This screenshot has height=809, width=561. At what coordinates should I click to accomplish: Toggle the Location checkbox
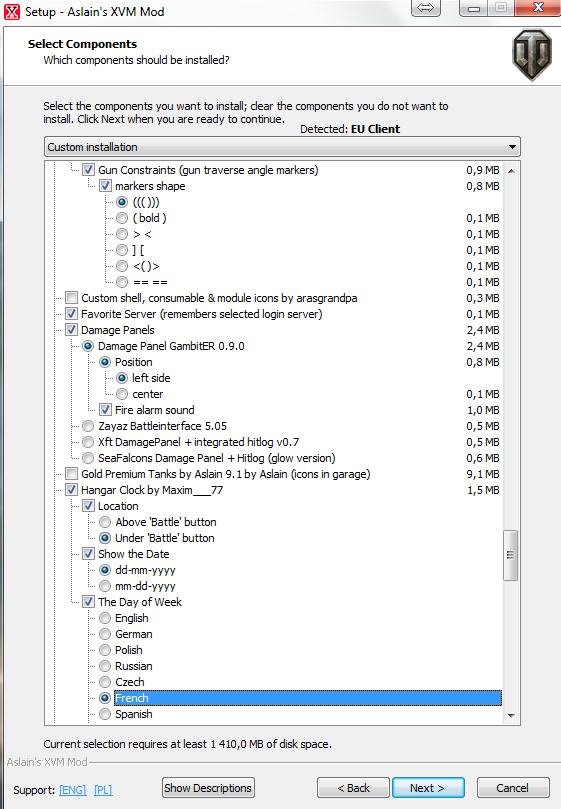tap(88, 506)
